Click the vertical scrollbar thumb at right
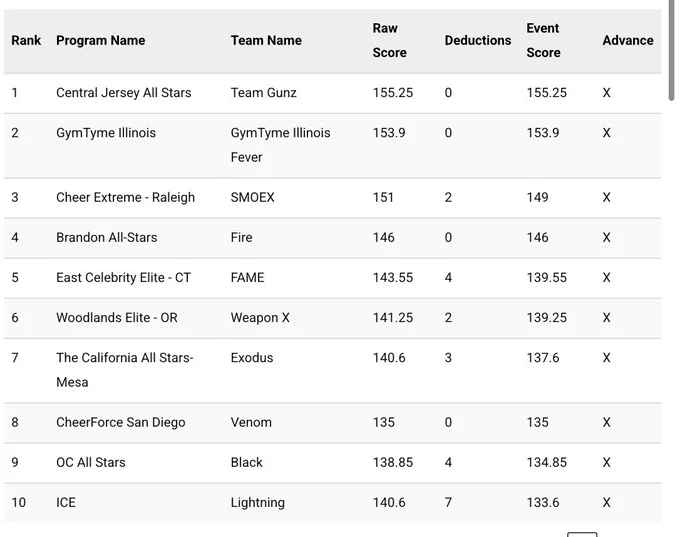The height and width of the screenshot is (537, 680). [x=671, y=50]
